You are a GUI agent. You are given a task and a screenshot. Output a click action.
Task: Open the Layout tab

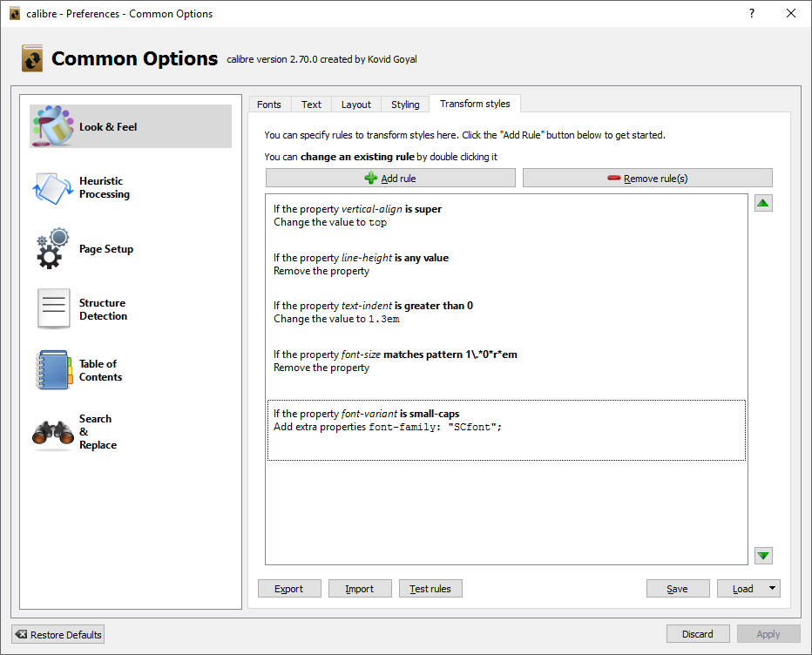[356, 105]
